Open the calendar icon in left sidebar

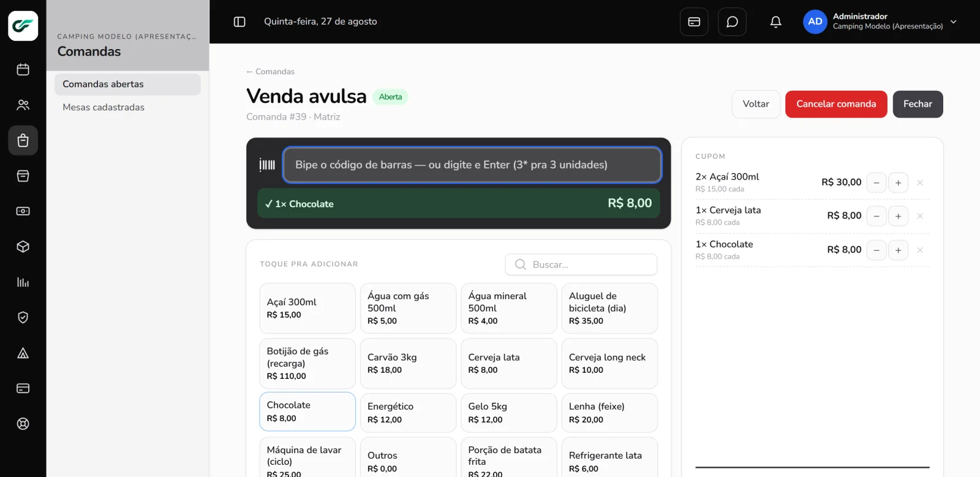pos(23,70)
